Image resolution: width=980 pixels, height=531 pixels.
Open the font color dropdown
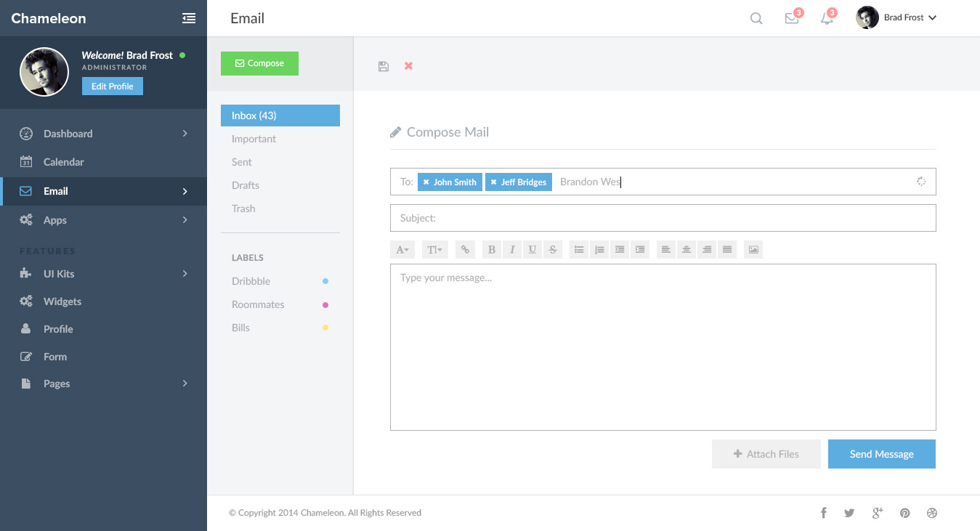(402, 250)
